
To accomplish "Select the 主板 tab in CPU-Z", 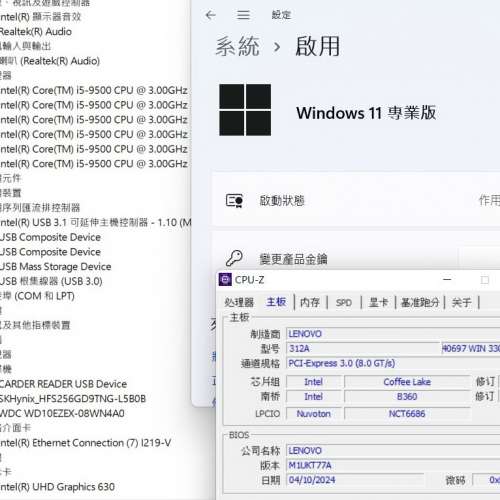I will coord(276,302).
